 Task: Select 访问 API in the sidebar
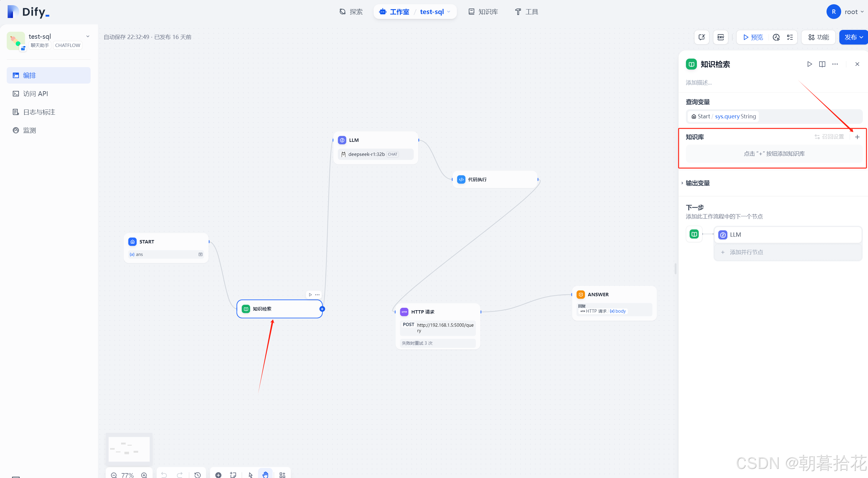(x=35, y=94)
